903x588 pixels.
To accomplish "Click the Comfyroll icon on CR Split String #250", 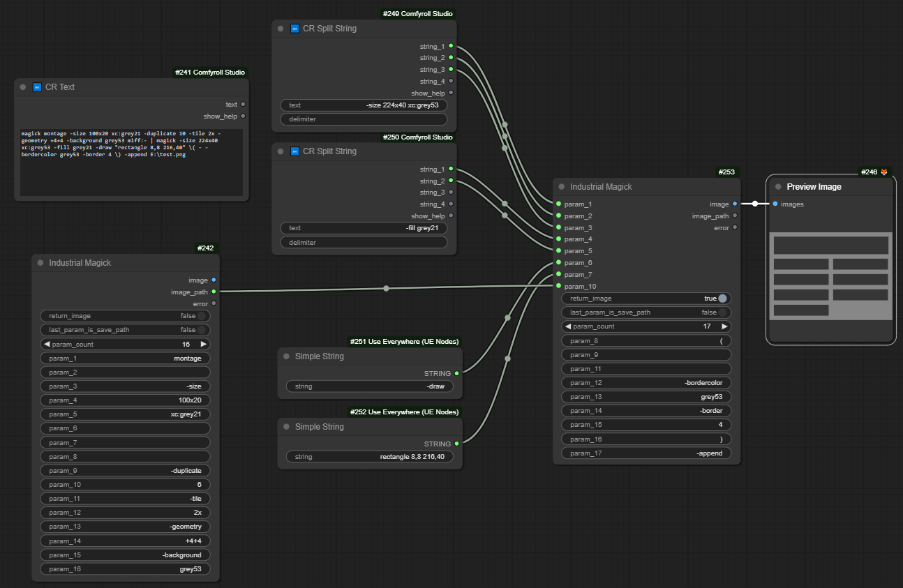I will pyautogui.click(x=294, y=151).
